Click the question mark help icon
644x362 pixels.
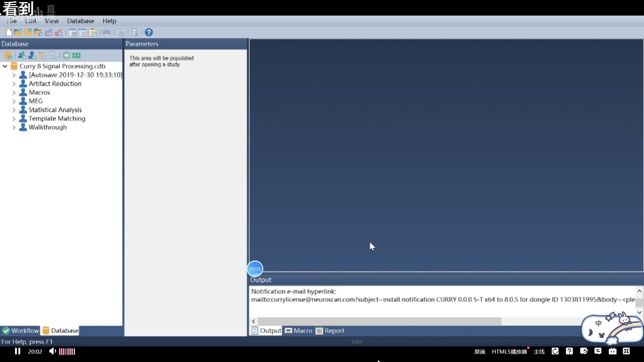pyautogui.click(x=149, y=32)
